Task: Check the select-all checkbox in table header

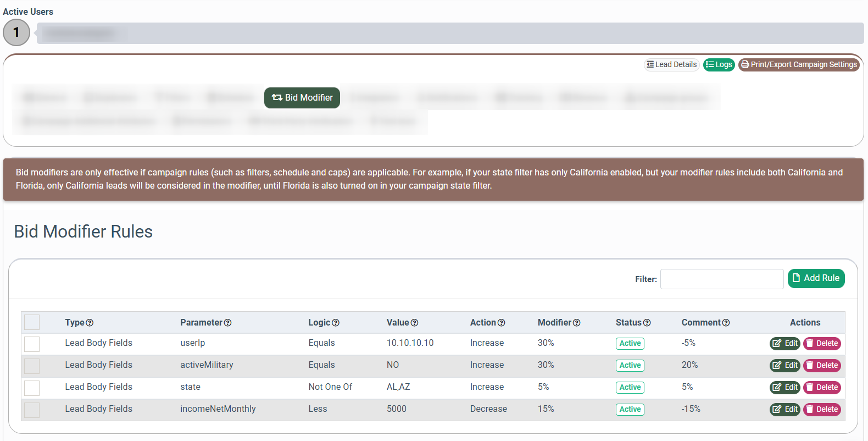Action: tap(32, 322)
